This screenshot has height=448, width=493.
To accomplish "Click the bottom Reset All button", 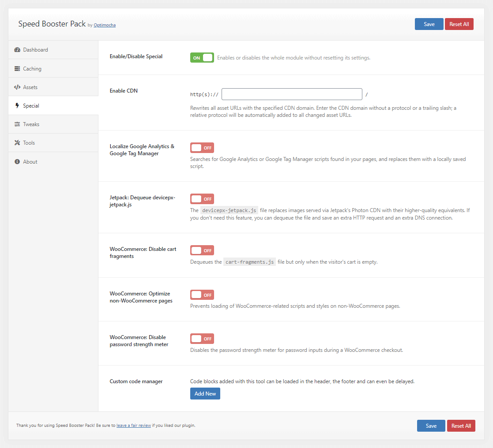I will (x=461, y=426).
